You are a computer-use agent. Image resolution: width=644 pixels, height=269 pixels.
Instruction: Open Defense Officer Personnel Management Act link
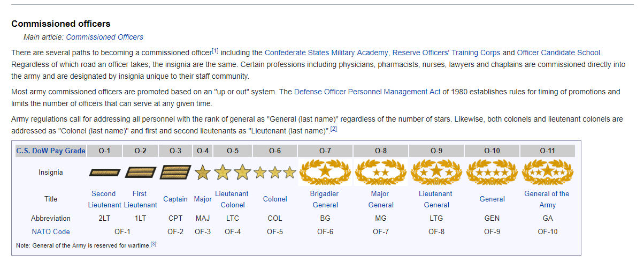[367, 92]
